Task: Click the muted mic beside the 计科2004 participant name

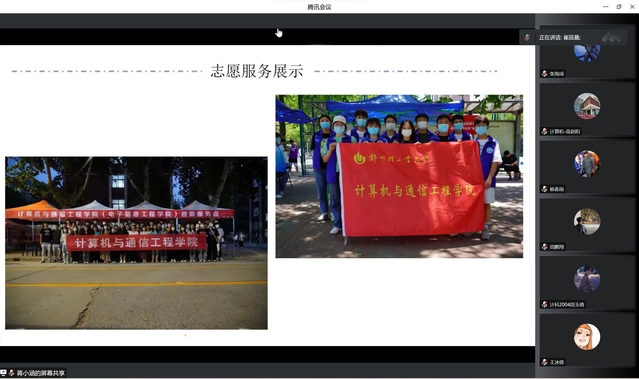Action: (x=544, y=304)
